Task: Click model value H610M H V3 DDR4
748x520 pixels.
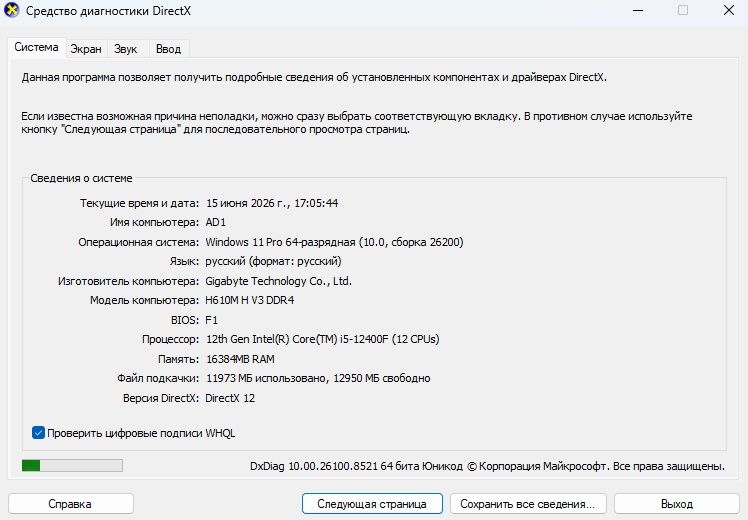Action: (x=249, y=301)
